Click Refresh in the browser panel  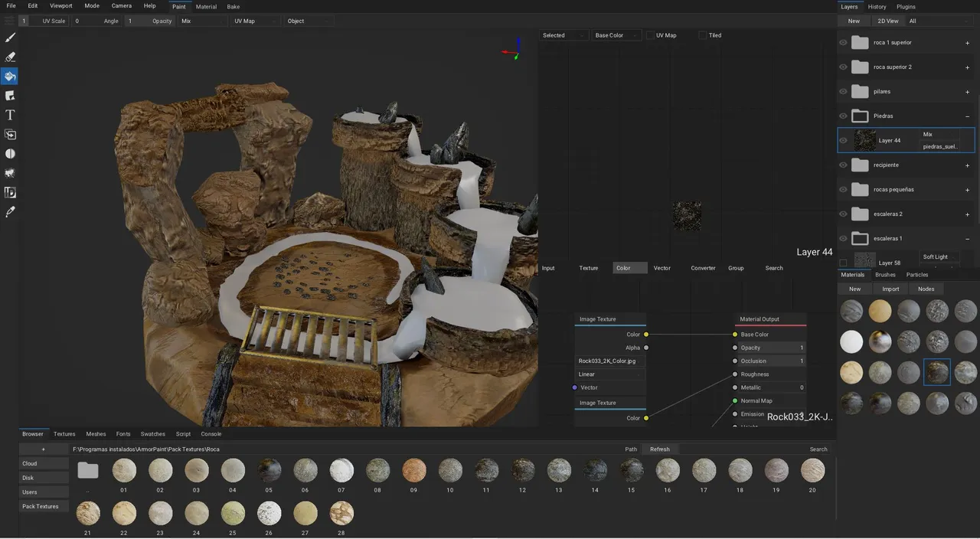click(x=660, y=449)
